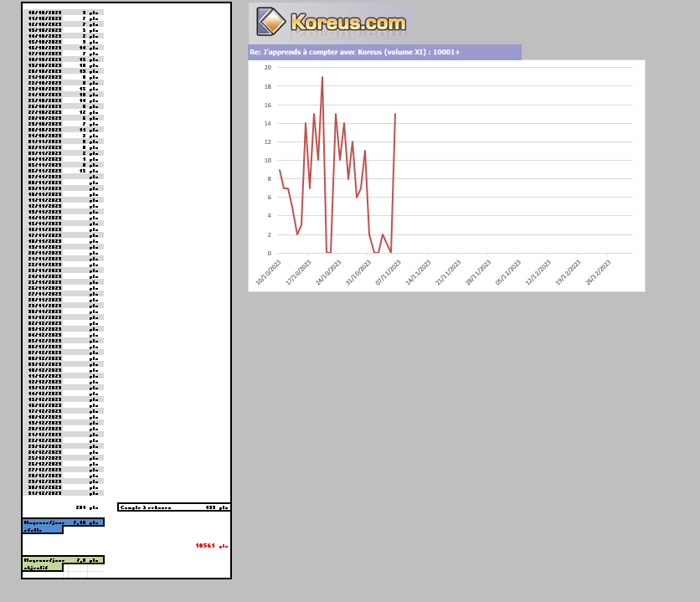Click the 0 label on the y-axis
700x602 pixels.
pos(269,253)
